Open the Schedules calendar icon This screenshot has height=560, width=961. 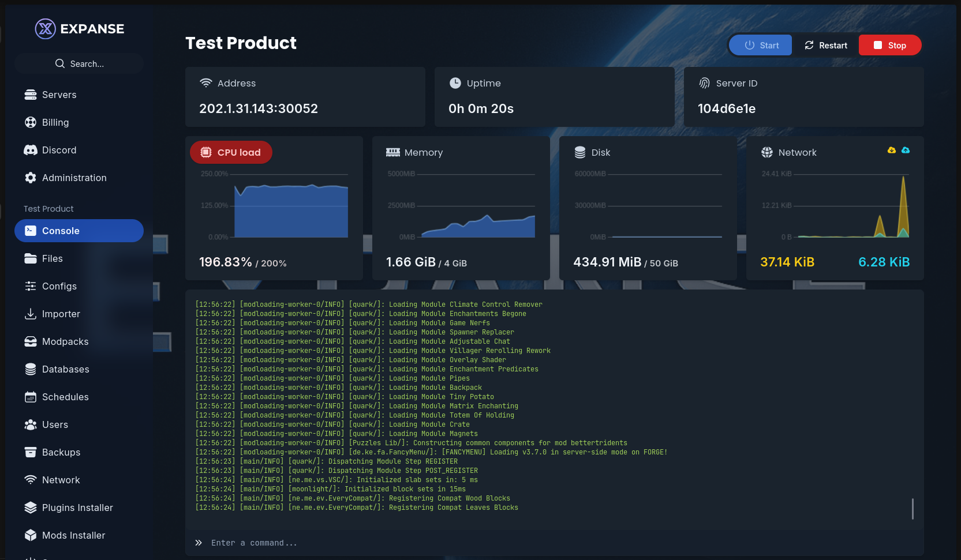pyautogui.click(x=31, y=397)
